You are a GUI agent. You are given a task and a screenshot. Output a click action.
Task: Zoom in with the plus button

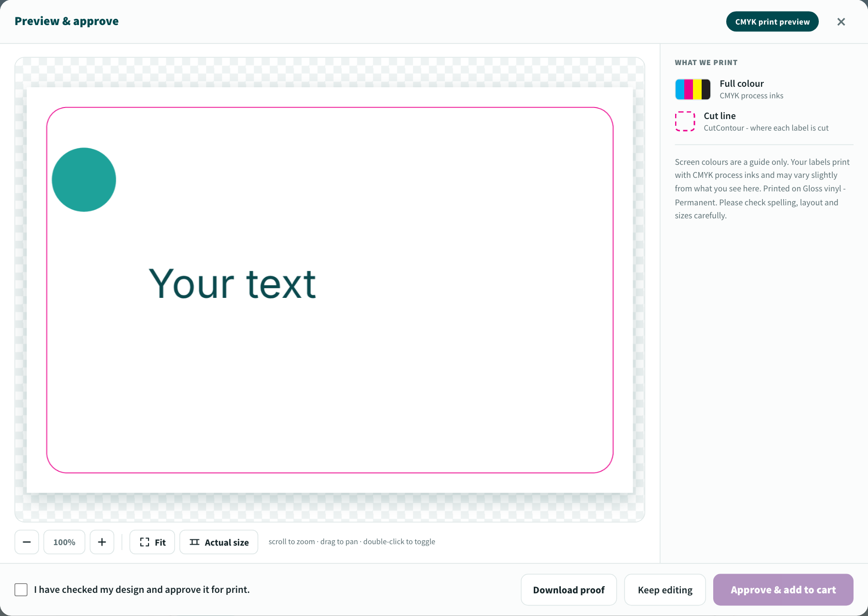[102, 542]
